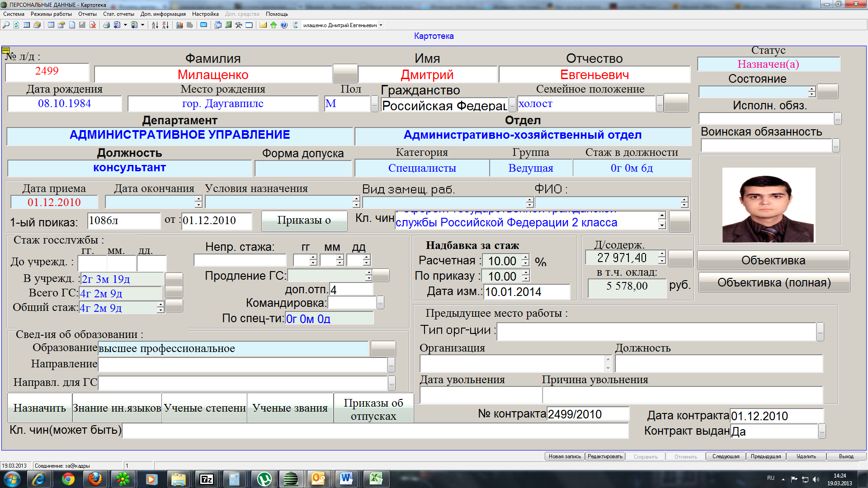This screenshot has height=488, width=868.
Task: Increase the По приказу spinner value
Action: pos(525,273)
